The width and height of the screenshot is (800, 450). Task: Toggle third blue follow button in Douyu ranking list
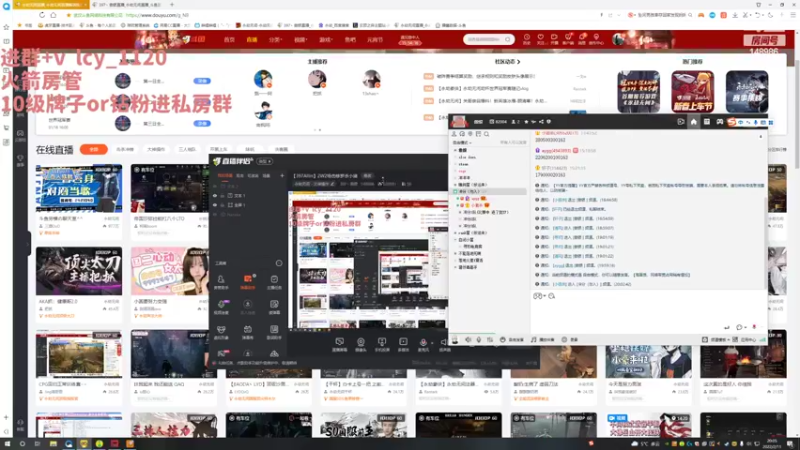pos(202,123)
